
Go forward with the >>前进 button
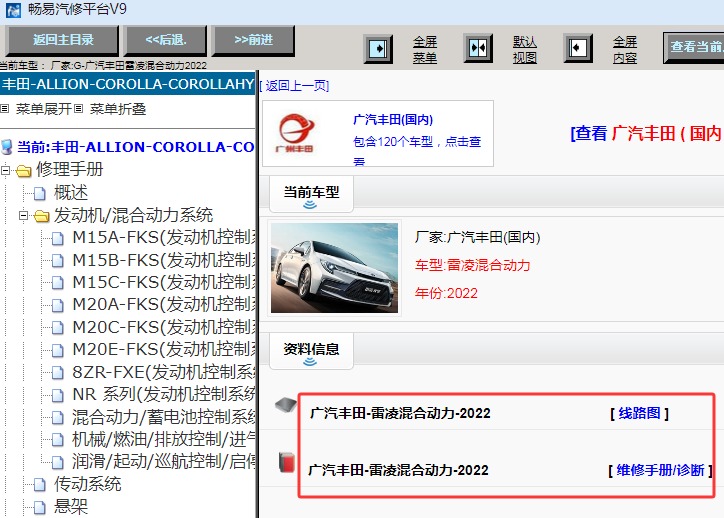pyautogui.click(x=253, y=40)
